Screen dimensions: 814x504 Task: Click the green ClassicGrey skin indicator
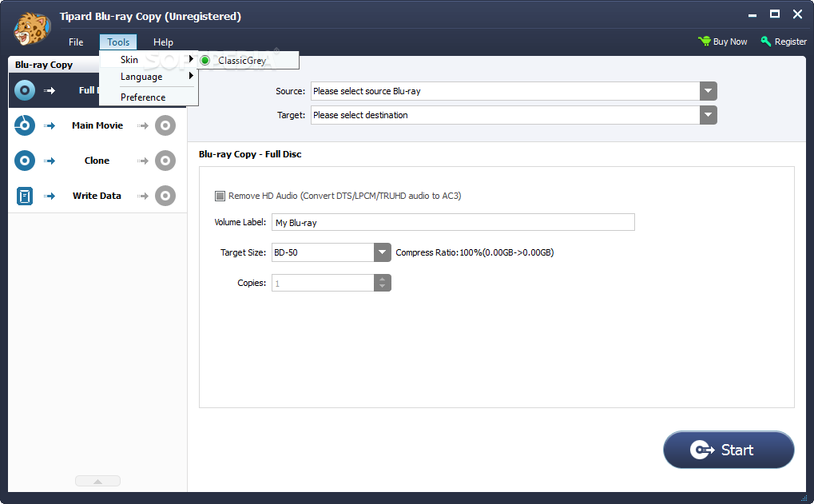point(205,60)
